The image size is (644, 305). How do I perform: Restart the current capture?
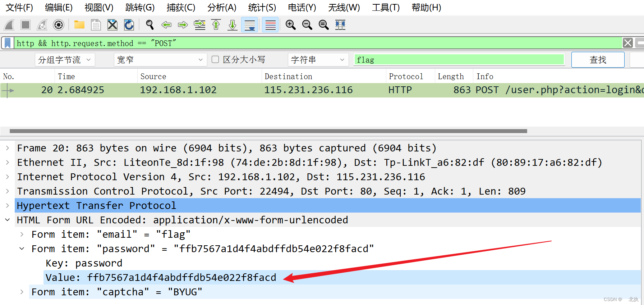(x=42, y=25)
